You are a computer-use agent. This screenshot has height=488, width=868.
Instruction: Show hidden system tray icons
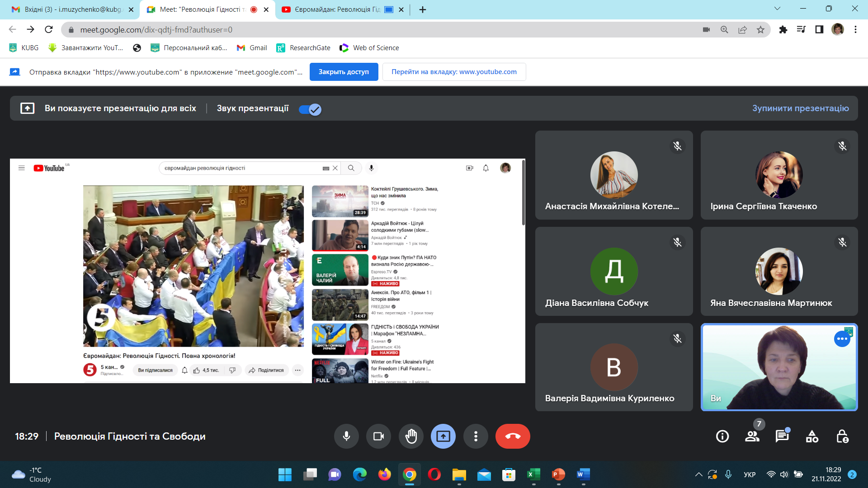(698, 474)
